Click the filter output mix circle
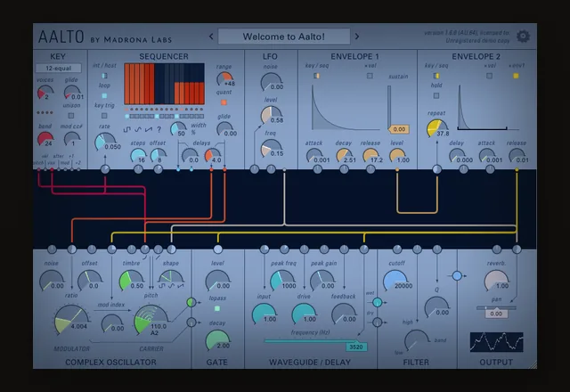 [457, 276]
